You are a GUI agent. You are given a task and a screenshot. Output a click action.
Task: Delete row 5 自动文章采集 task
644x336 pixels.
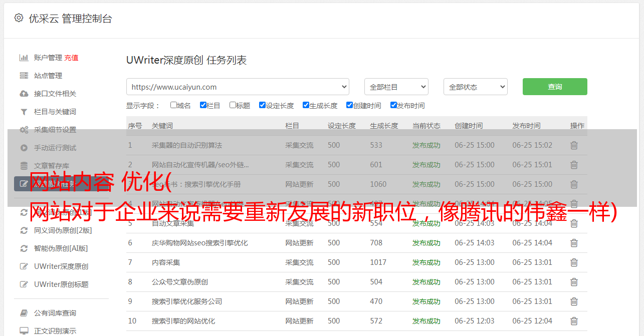(x=574, y=223)
